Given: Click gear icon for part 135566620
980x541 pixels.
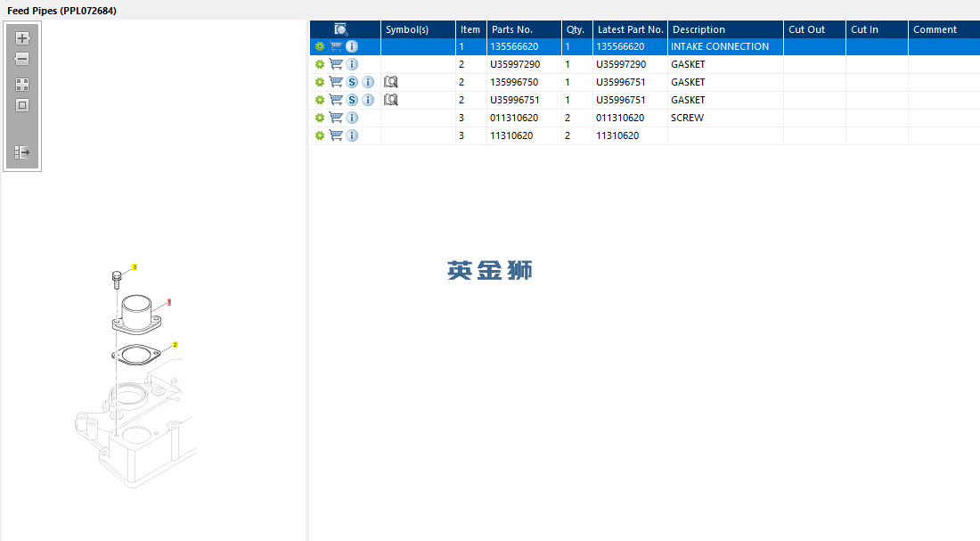Looking at the screenshot, I should pos(319,46).
